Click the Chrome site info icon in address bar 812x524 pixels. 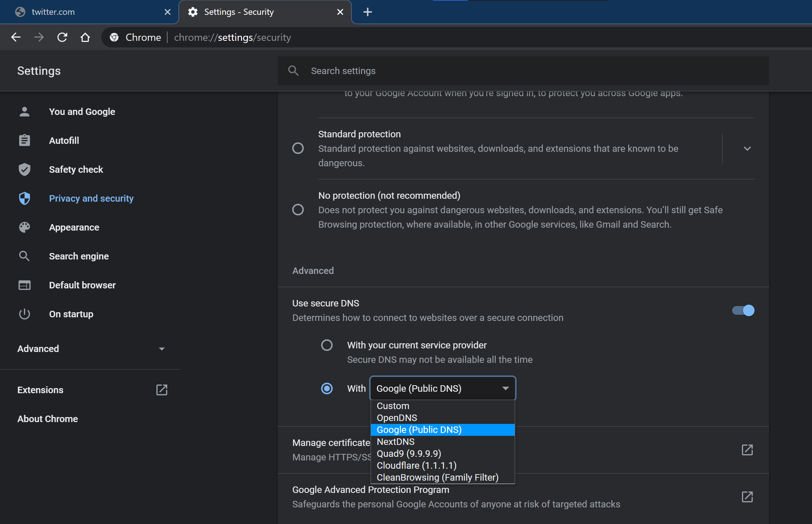[x=114, y=37]
